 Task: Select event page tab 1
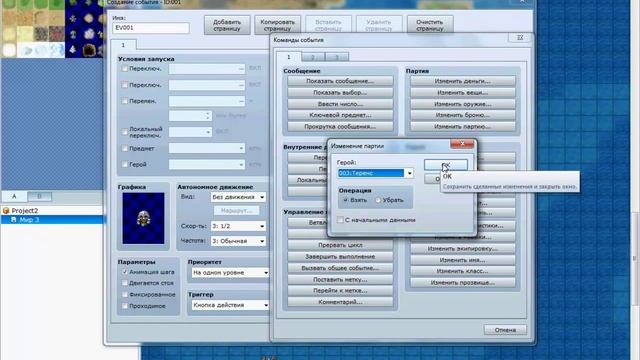[x=123, y=45]
